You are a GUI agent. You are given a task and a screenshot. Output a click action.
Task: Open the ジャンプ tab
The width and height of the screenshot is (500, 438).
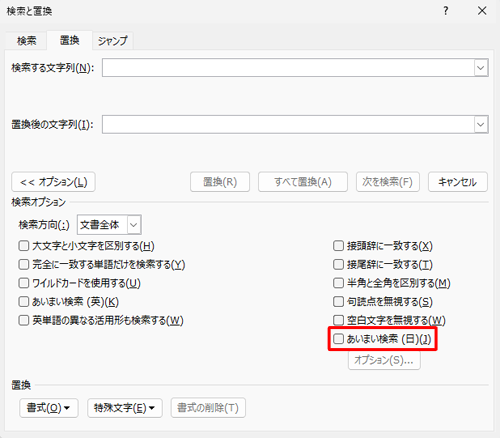[x=113, y=41]
